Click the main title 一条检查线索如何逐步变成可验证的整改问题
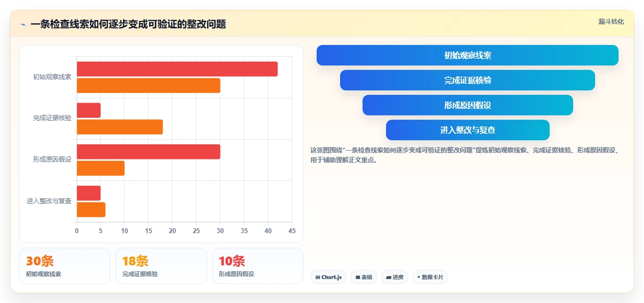The width and height of the screenshot is (644, 303). 128,24
